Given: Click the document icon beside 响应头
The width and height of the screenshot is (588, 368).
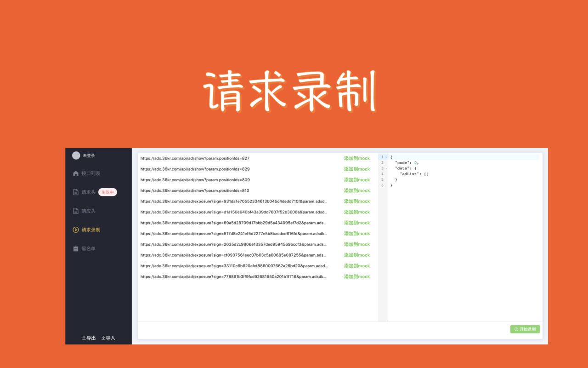Looking at the screenshot, I should coord(76,211).
